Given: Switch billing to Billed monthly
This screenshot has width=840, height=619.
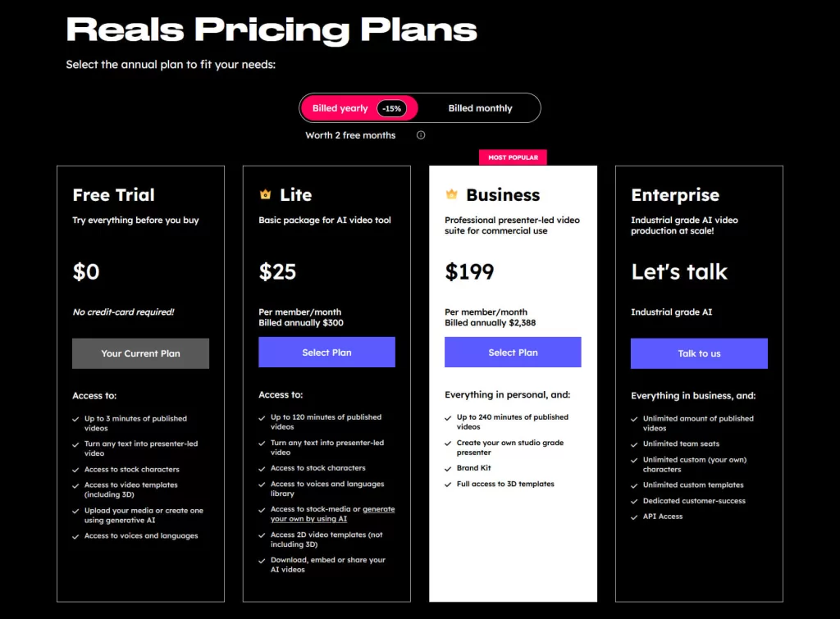Looking at the screenshot, I should [x=480, y=108].
